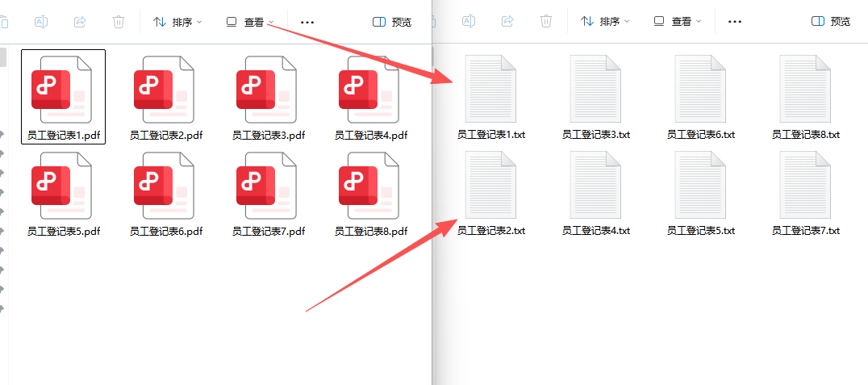Select 员工登记表3.pdf file icon
This screenshot has width=868, height=385.
[266, 89]
